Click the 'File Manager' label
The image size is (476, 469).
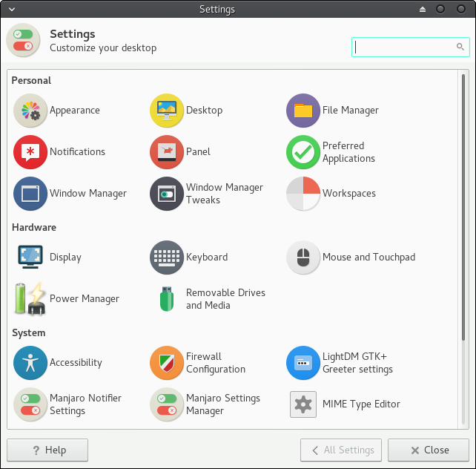click(351, 111)
